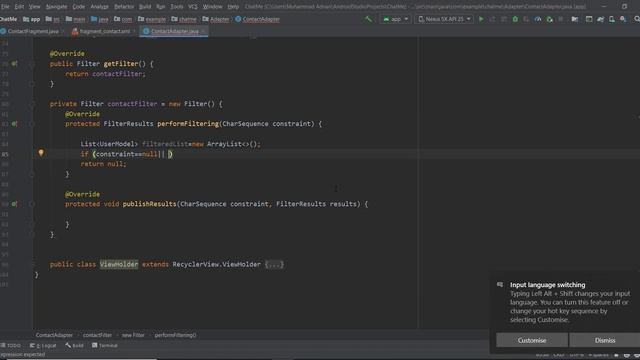Click override gutter icon beside getFilter

point(14,64)
